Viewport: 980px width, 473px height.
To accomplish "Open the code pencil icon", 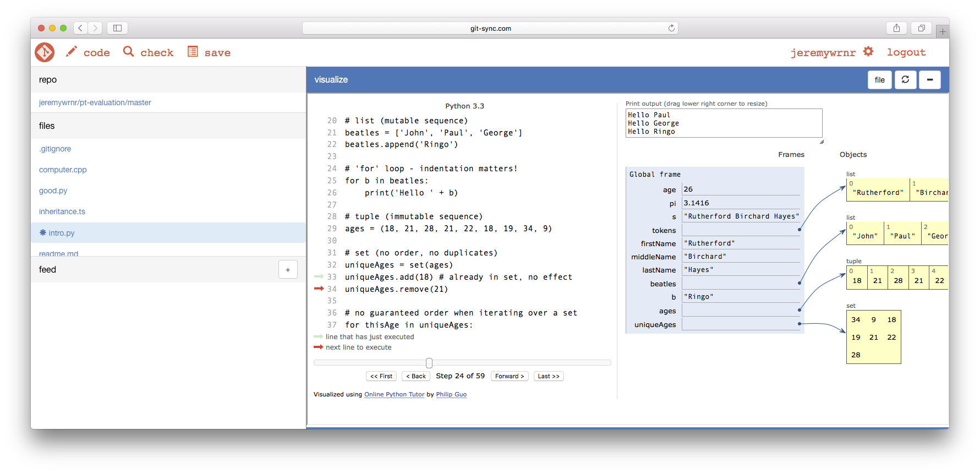I will click(72, 52).
